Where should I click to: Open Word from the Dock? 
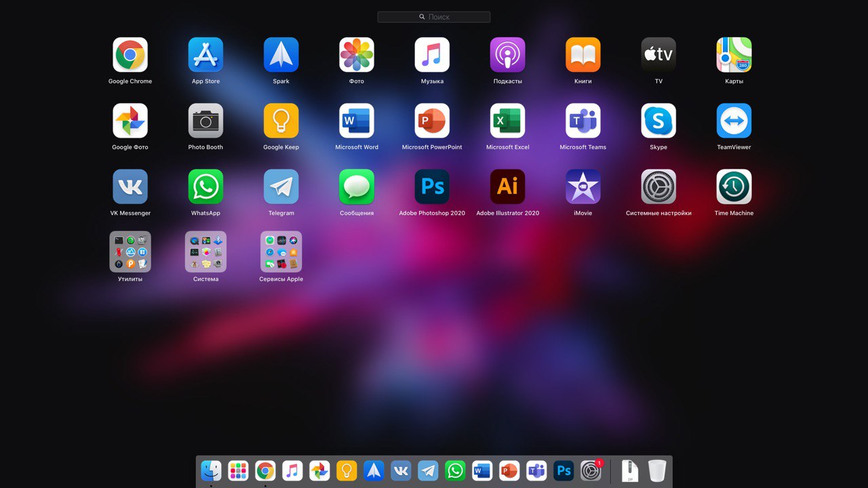tap(482, 470)
